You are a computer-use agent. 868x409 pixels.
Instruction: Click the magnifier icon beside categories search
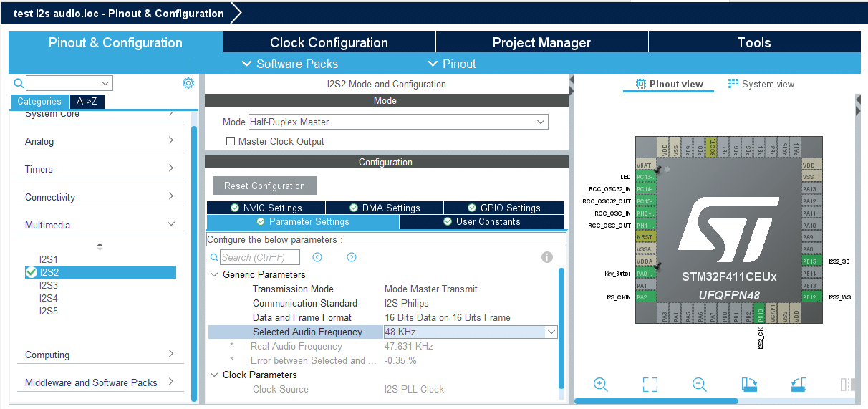point(19,83)
